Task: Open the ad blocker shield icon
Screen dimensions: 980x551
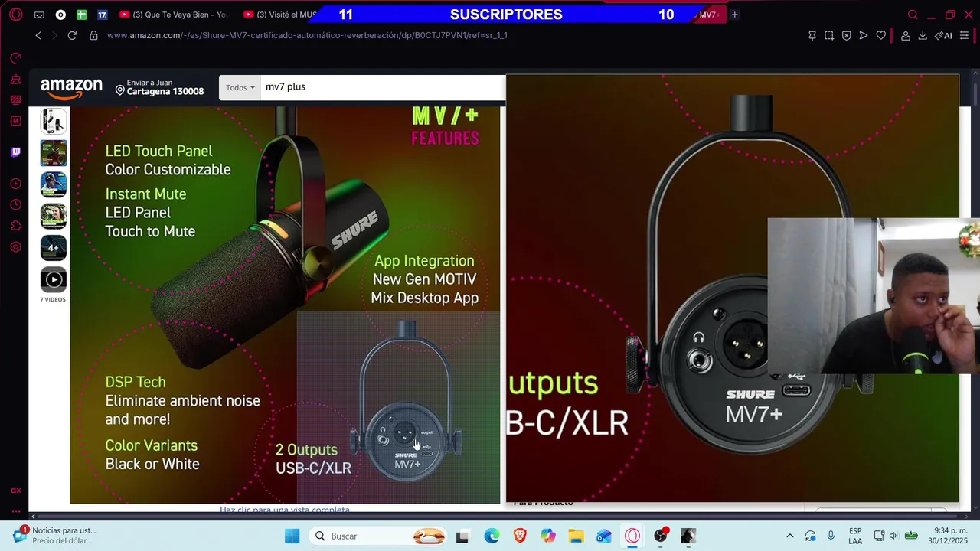Action: point(846,35)
